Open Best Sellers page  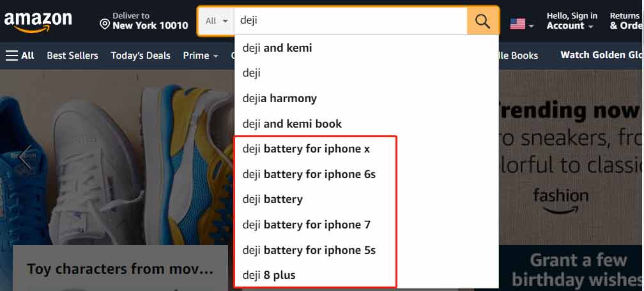[x=72, y=56]
